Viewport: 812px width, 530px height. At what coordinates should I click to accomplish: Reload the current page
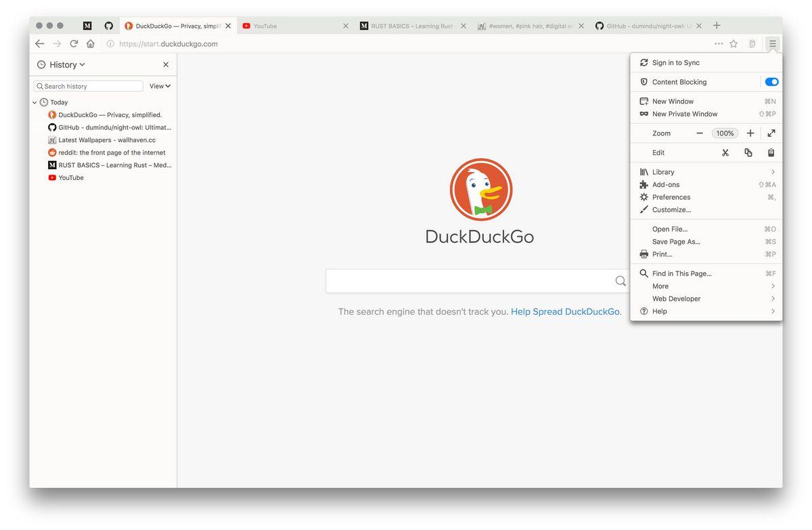[x=74, y=43]
